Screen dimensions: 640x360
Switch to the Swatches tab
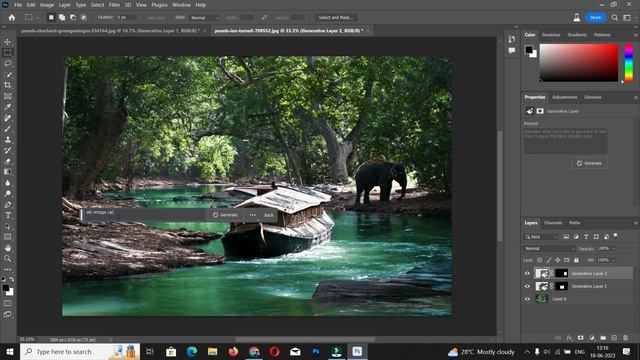551,35
